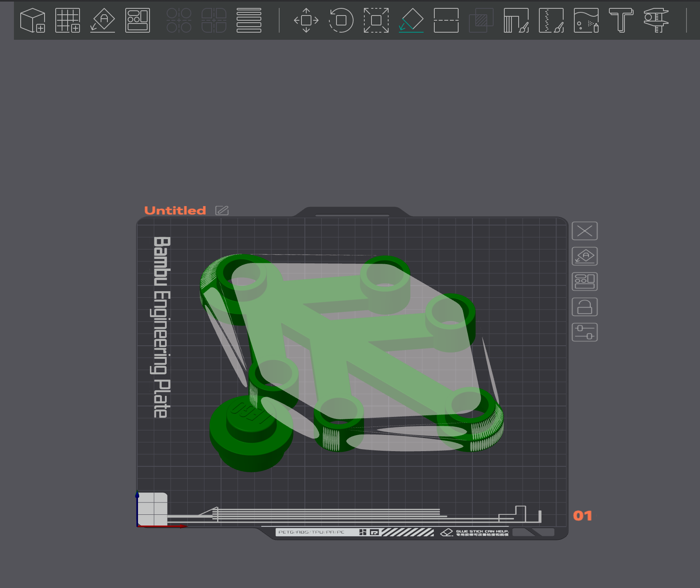
Task: Click Auto orient in the top toolbar
Action: click(103, 20)
